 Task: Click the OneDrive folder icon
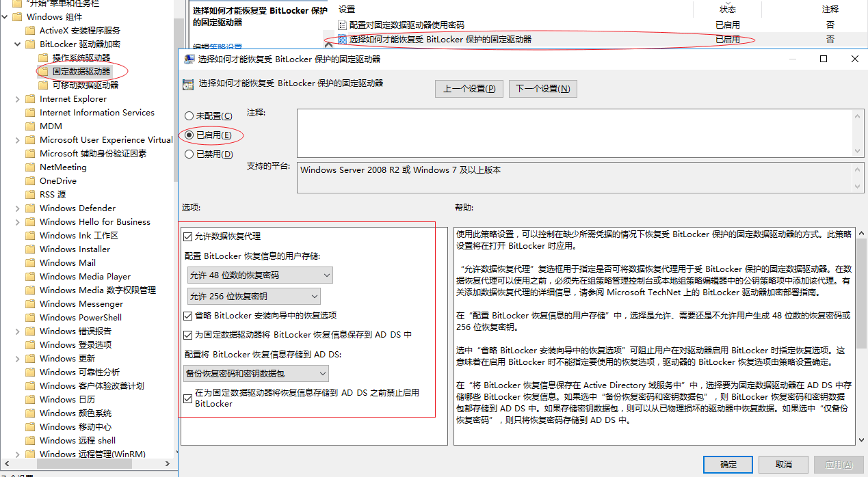31,180
